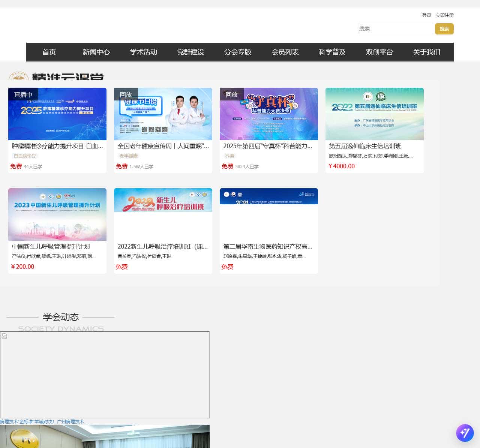Select the 守真杯 科普能力大赛 thumbnail
This screenshot has width=480, height=448.
click(269, 114)
